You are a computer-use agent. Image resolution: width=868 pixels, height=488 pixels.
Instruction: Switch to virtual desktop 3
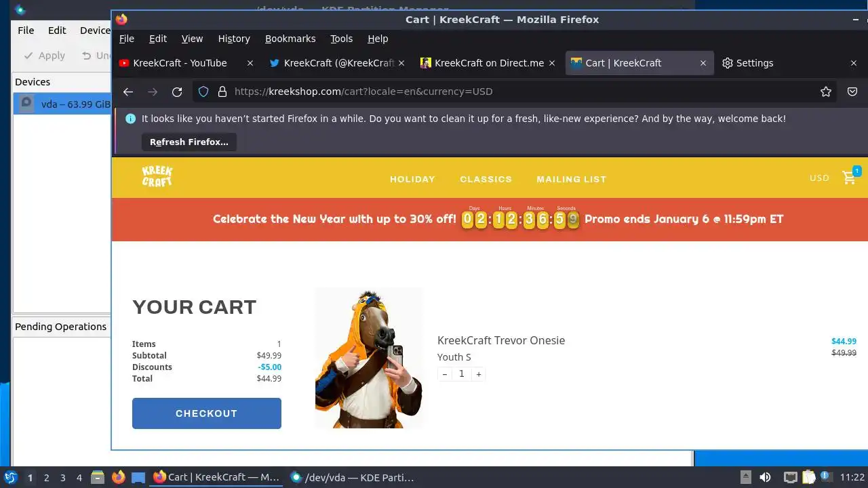[63, 478]
